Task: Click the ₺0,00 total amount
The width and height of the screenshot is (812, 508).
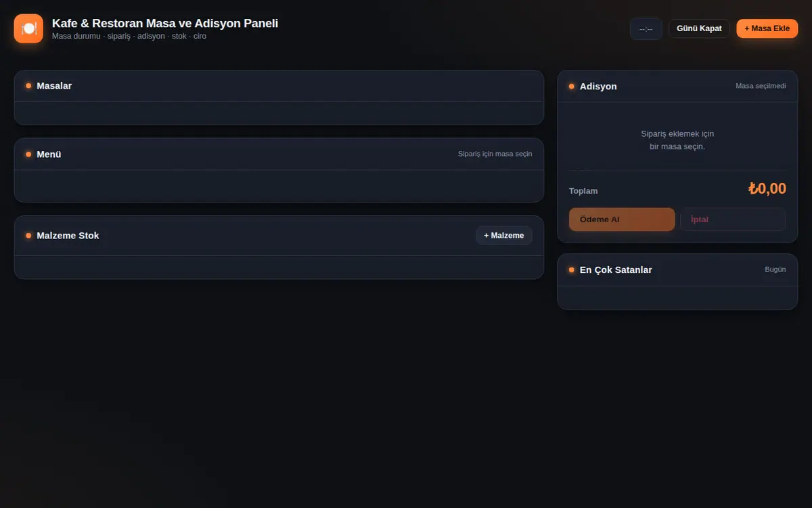Action: (767, 189)
